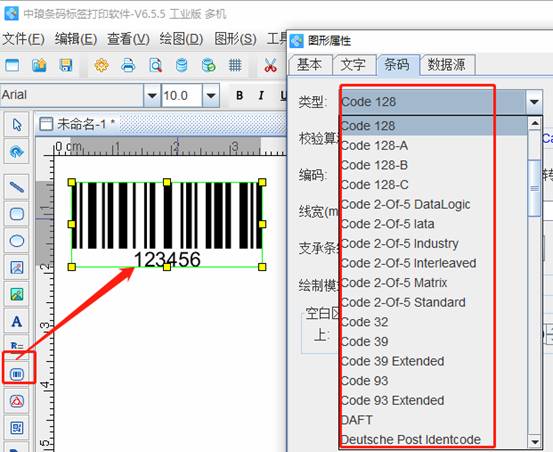Screen dimensions: 553x452
Task: Choose Code 93 from the list
Action: click(x=434, y=381)
